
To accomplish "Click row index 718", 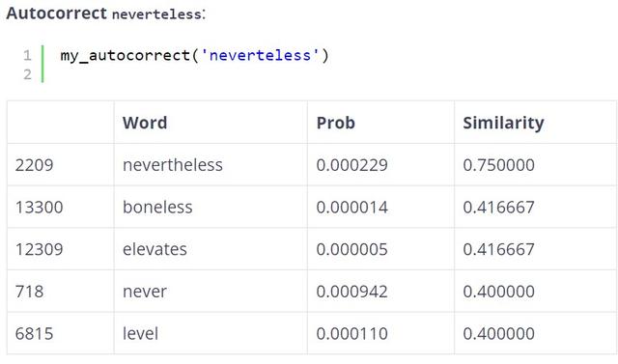I will [x=30, y=292].
